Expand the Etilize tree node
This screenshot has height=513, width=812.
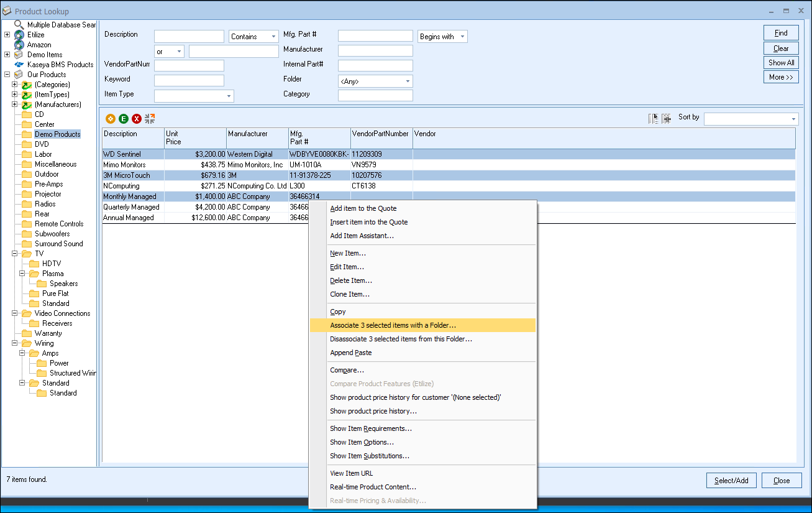(7, 35)
